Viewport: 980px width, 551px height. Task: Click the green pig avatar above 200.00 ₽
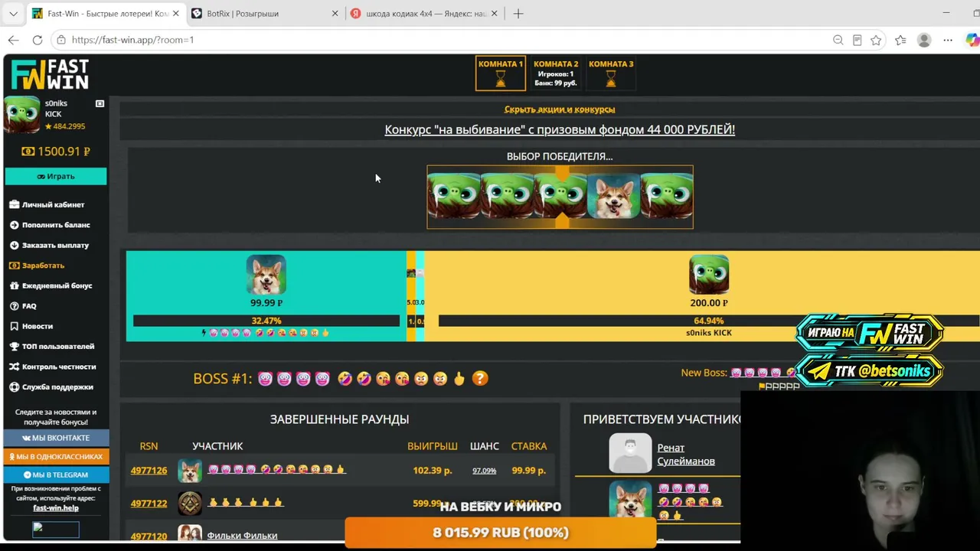click(709, 275)
